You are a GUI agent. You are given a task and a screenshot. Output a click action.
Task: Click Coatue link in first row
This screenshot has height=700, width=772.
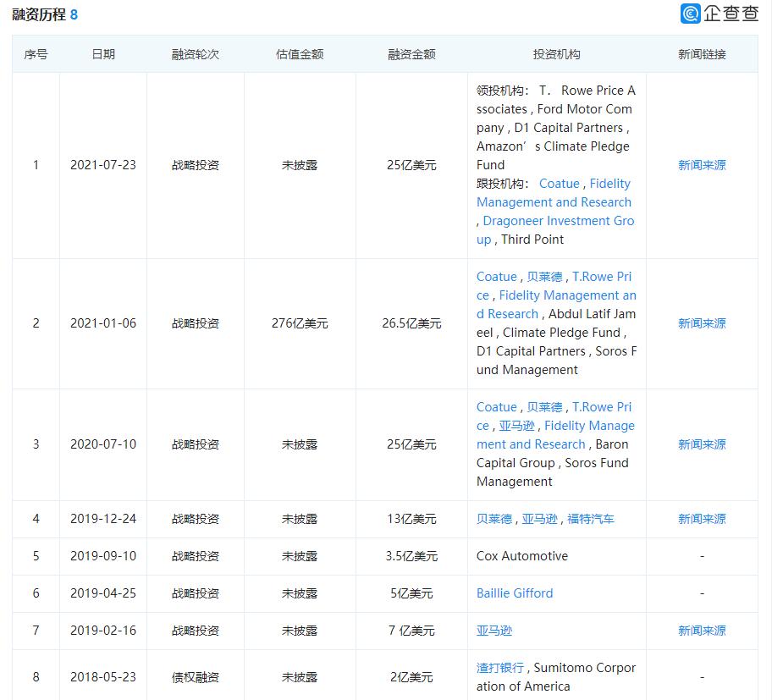point(560,184)
